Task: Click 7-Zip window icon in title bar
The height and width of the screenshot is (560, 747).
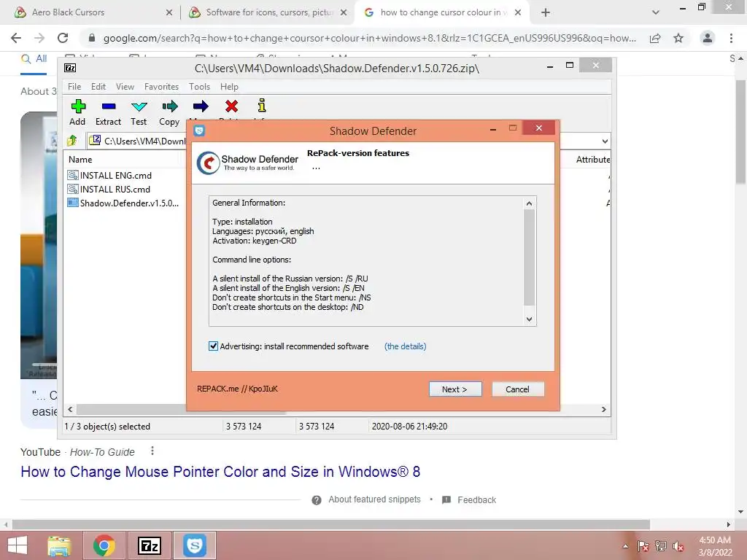Action: pyautogui.click(x=70, y=68)
